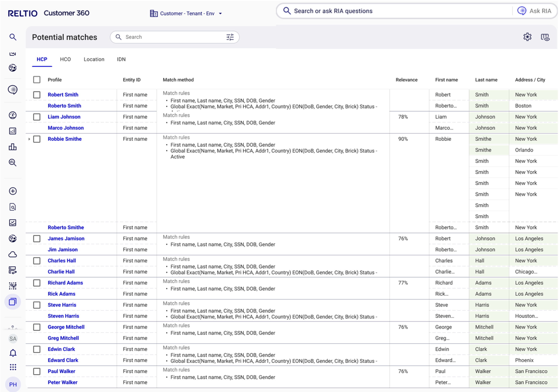Collapse the Robbie Smithe row expander
The height and width of the screenshot is (392, 559).
point(29,139)
